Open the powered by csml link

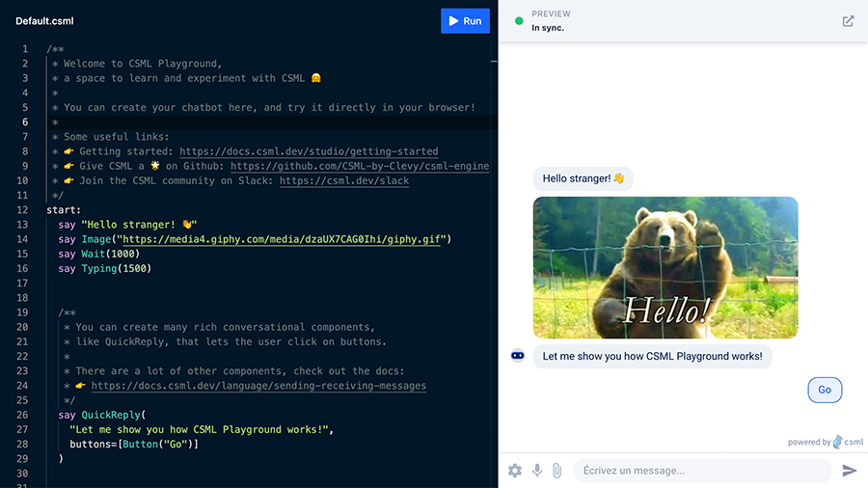tap(826, 442)
